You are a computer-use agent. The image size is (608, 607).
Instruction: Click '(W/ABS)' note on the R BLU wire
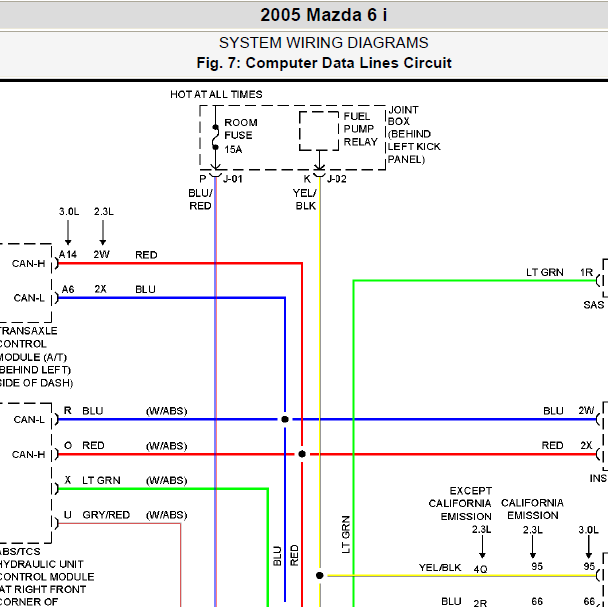[x=166, y=411]
